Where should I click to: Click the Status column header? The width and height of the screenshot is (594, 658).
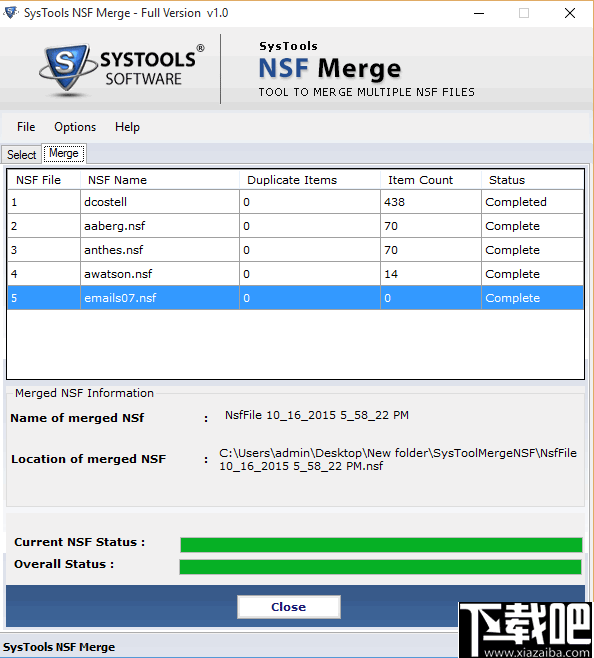[532, 180]
